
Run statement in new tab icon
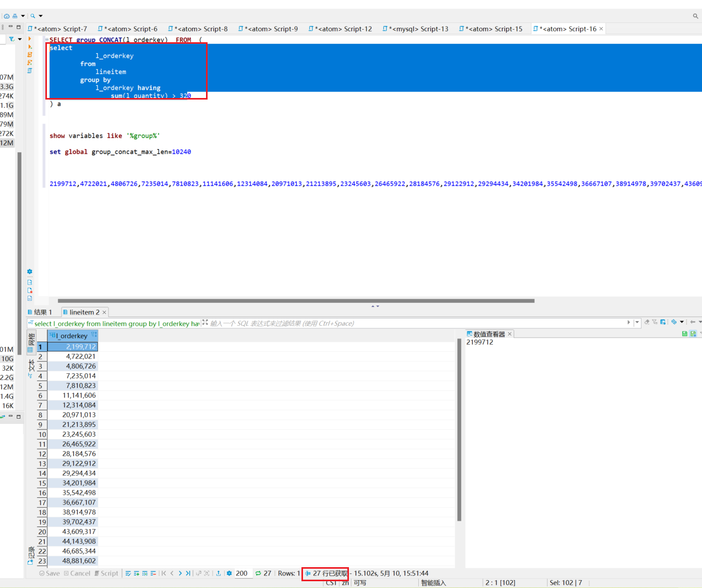pyautogui.click(x=30, y=46)
